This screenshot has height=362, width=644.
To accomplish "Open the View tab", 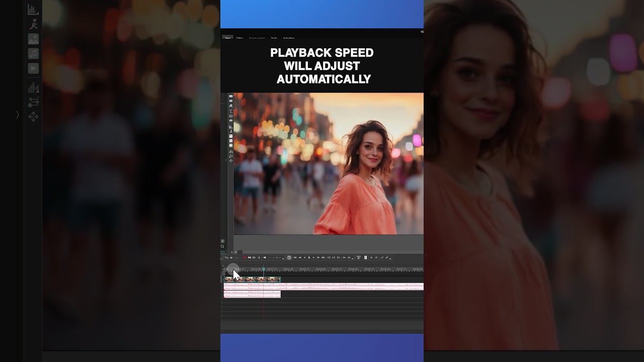I will tap(227, 38).
